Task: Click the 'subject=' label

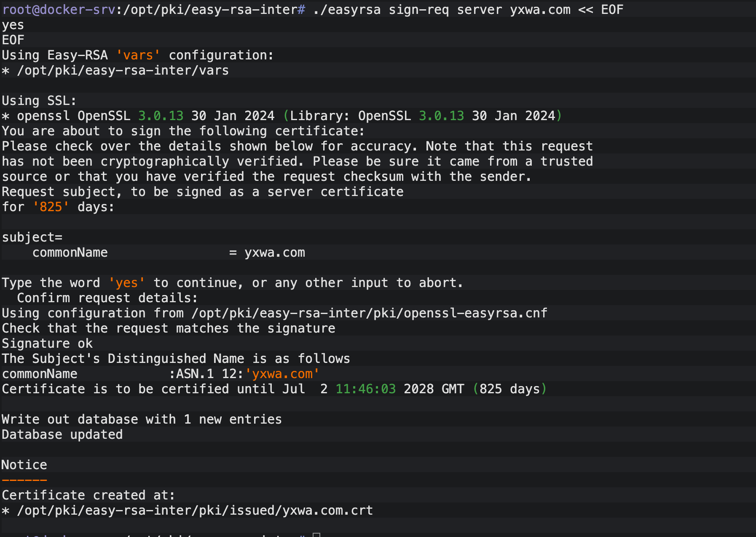Action: (x=32, y=237)
